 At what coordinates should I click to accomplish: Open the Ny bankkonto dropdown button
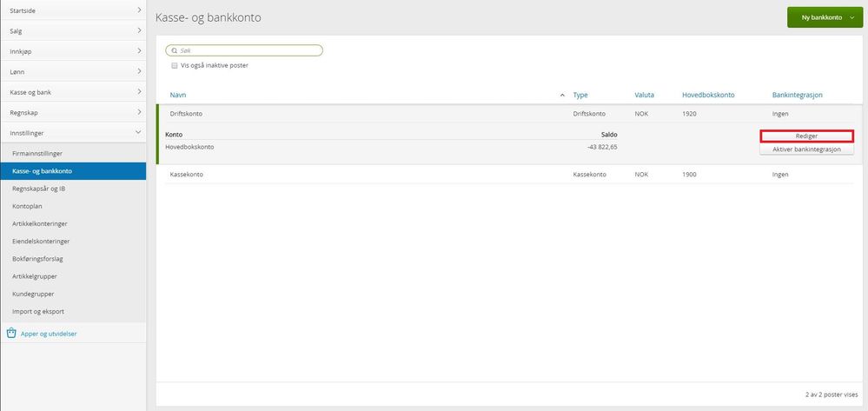pyautogui.click(x=825, y=17)
